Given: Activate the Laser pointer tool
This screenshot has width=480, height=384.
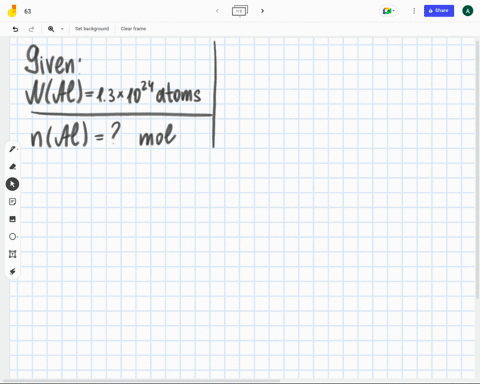Looking at the screenshot, I should (x=13, y=272).
